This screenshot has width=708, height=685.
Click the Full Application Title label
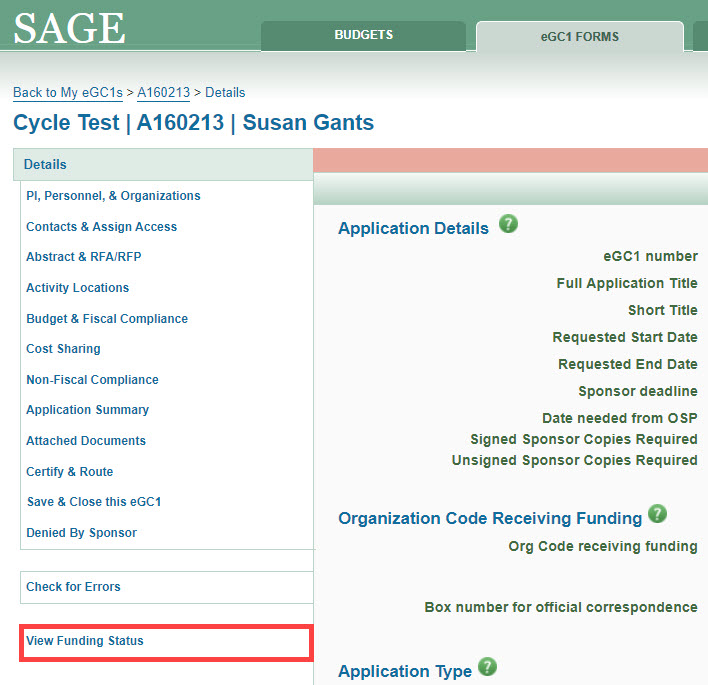coord(627,284)
